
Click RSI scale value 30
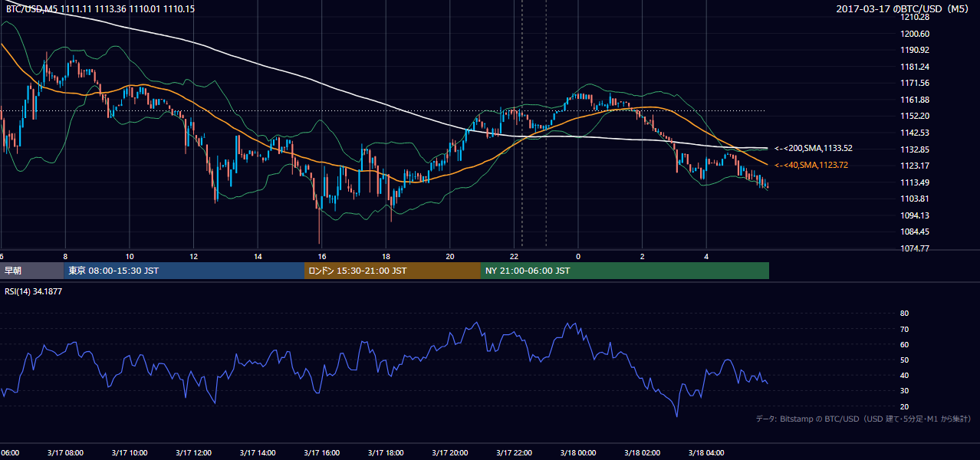[904, 391]
